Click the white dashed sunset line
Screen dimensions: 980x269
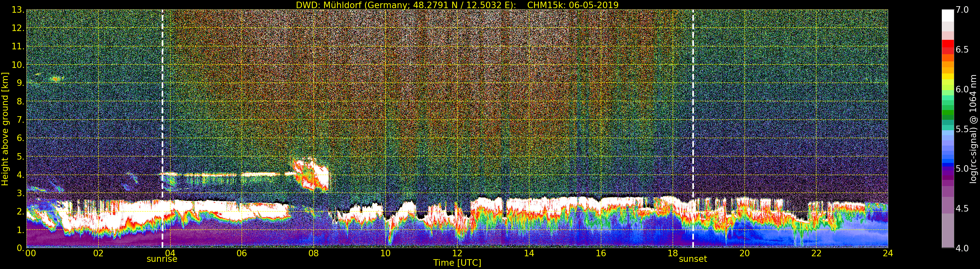[x=693, y=129]
